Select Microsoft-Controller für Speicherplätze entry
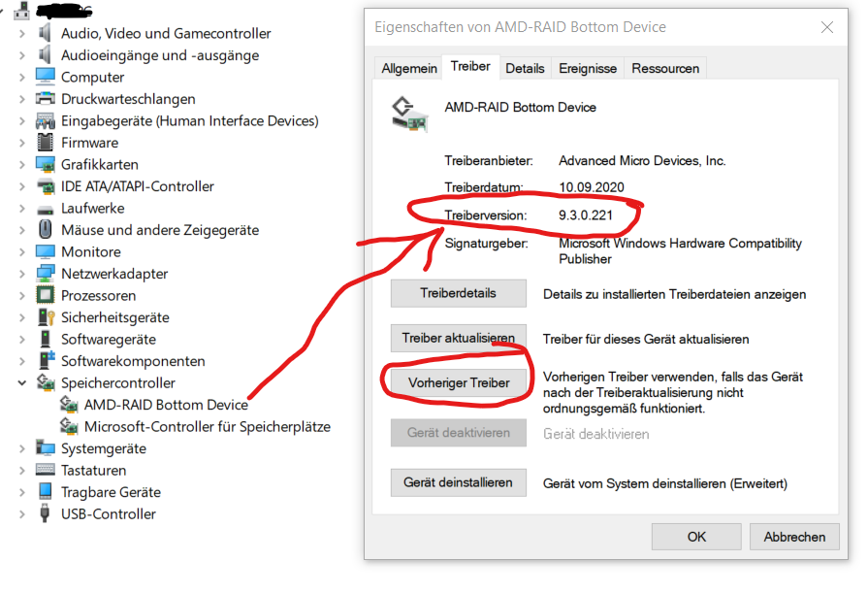Image resolution: width=868 pixels, height=594 pixels. point(207,427)
